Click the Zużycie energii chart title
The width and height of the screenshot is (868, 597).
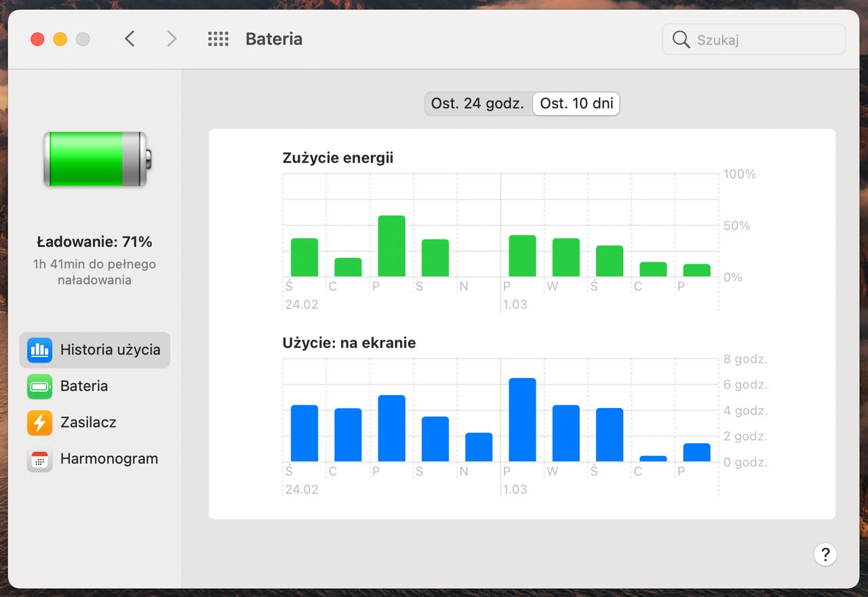tap(338, 158)
